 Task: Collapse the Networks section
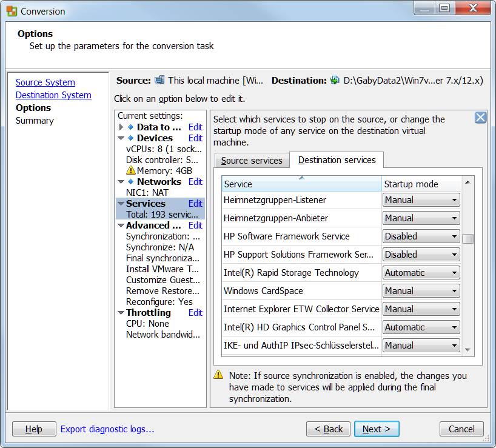point(121,182)
